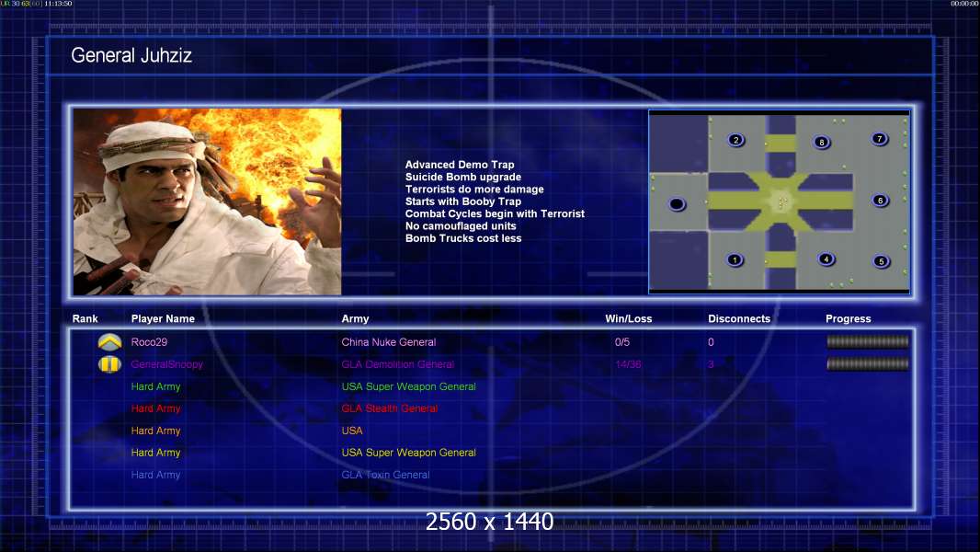Click the Starts with Booby Trap line
This screenshot has width=980, height=552.
point(463,201)
